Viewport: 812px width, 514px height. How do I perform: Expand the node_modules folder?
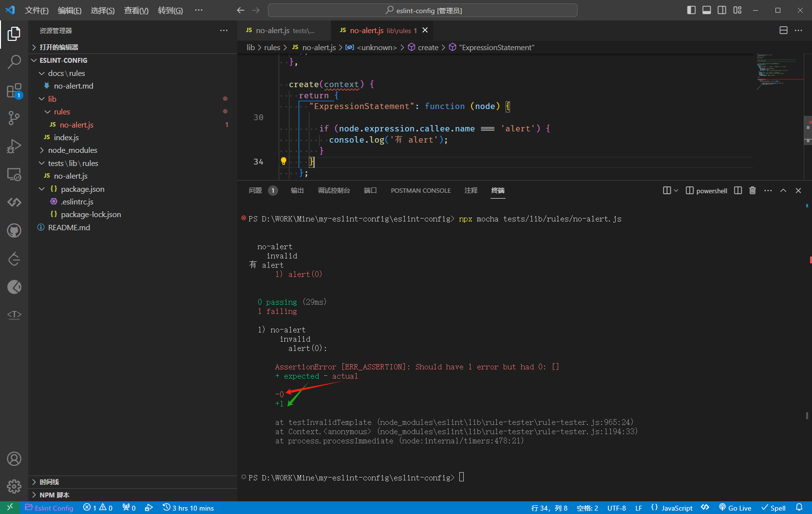(73, 150)
